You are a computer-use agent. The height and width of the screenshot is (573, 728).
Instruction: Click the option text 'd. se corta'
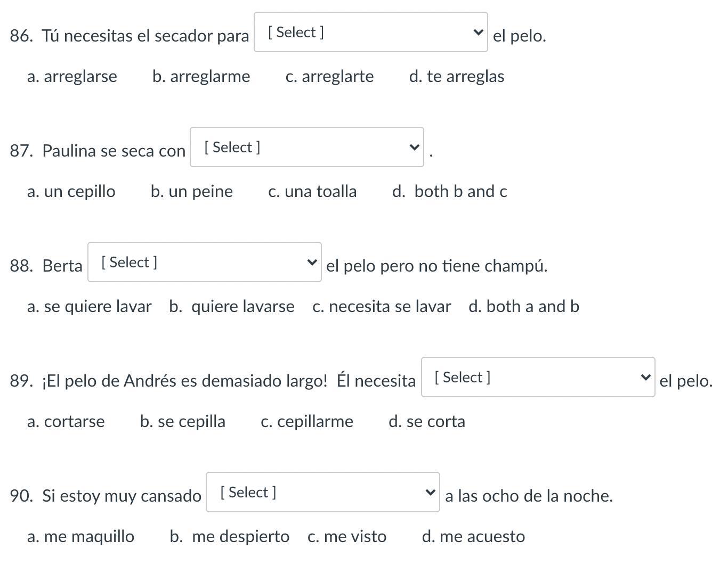coord(426,422)
